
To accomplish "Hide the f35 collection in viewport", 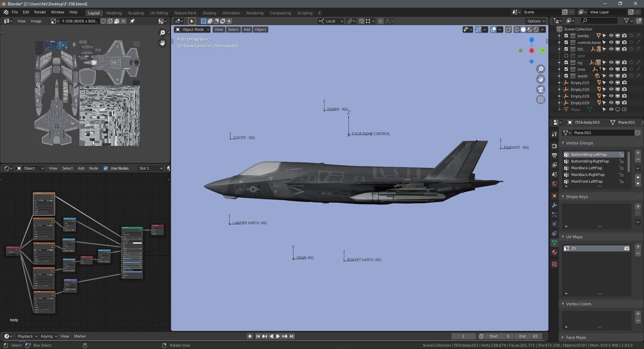I will (611, 49).
